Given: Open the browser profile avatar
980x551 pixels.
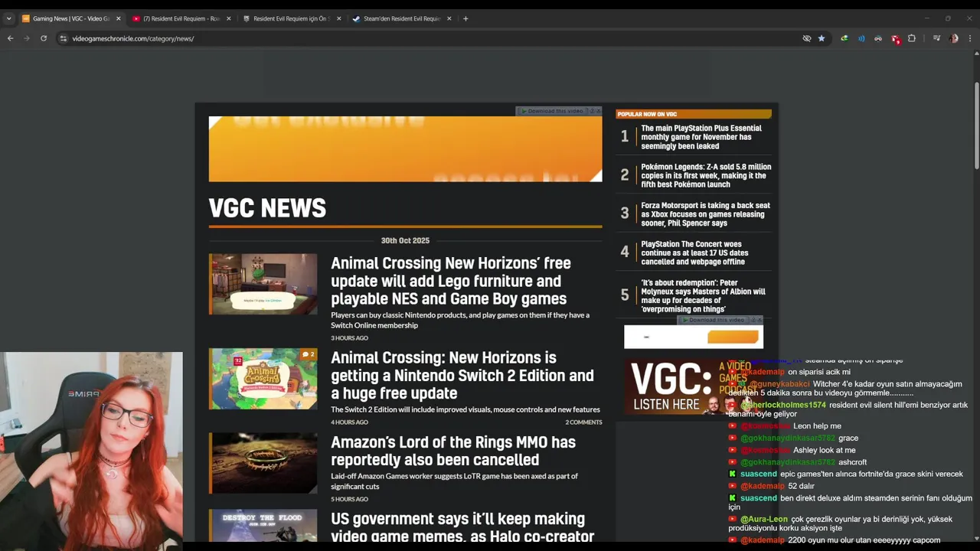Looking at the screenshot, I should (x=953, y=38).
